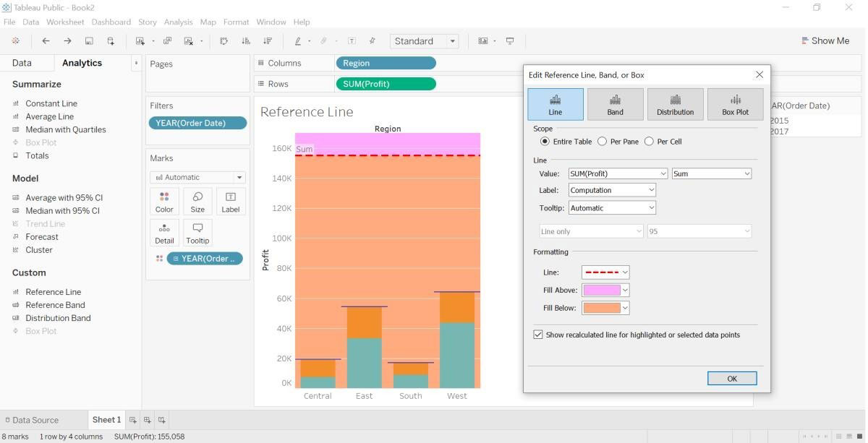
Task: Open the Size mark control
Action: coord(197,202)
